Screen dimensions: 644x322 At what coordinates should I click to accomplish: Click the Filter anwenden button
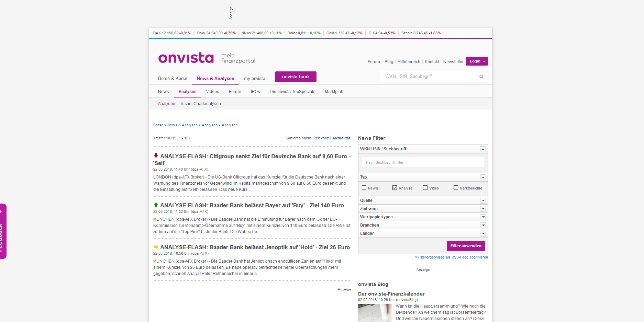pos(466,246)
